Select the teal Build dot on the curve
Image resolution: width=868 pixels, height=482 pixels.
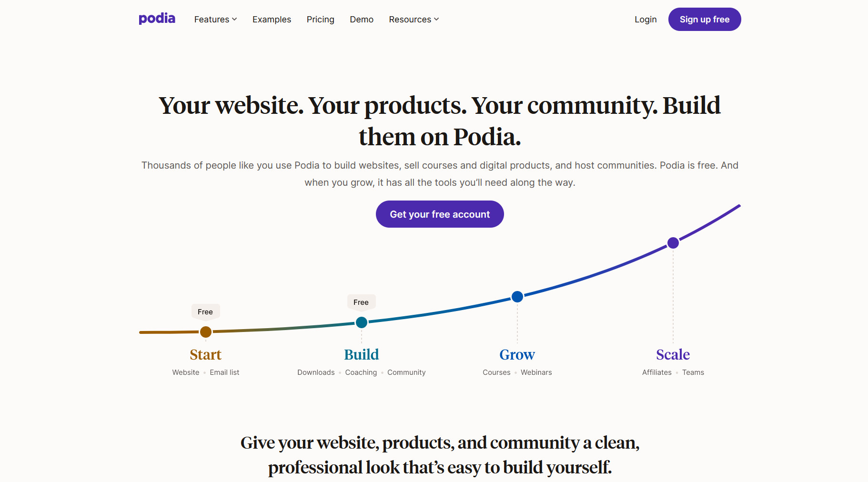click(362, 322)
